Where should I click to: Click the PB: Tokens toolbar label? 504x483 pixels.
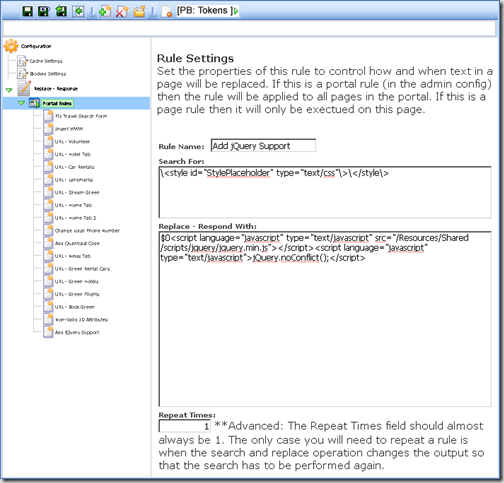(x=204, y=10)
